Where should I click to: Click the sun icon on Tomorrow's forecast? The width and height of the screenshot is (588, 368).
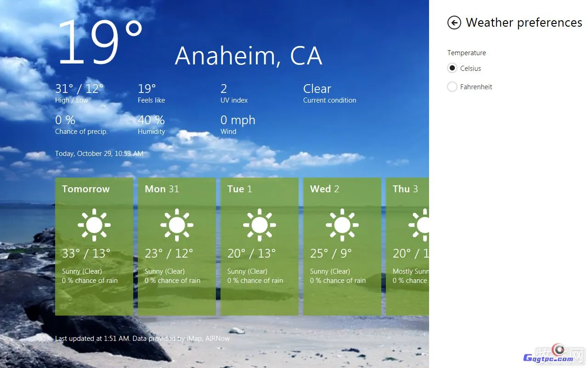pos(94,225)
